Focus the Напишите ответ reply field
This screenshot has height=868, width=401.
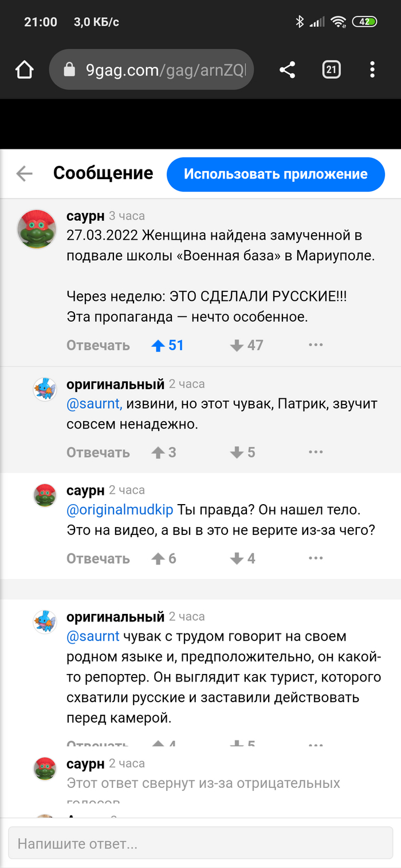(200, 843)
